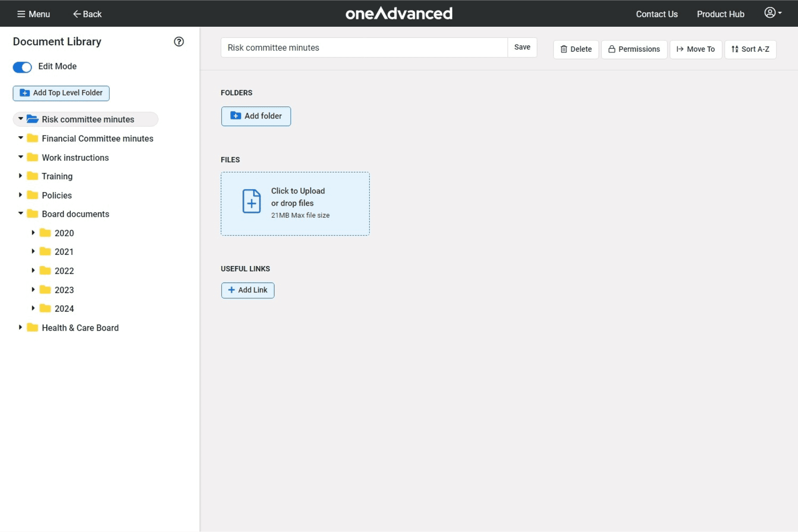Click the file upload plus icon
Image resolution: width=798 pixels, height=532 pixels.
click(x=251, y=201)
